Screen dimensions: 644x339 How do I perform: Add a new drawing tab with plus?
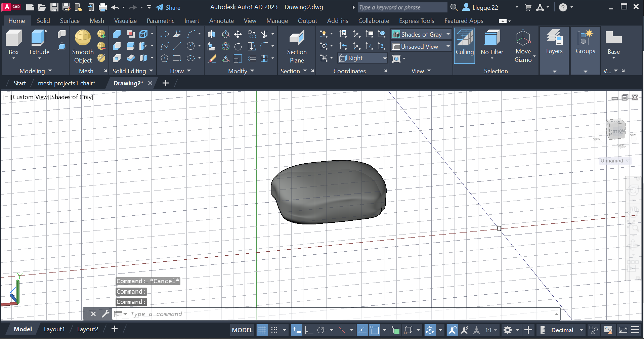pyautogui.click(x=165, y=83)
